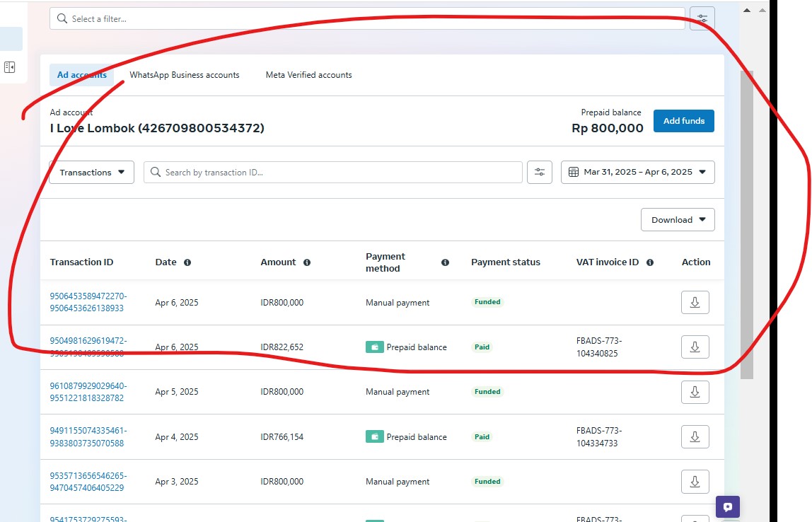This screenshot has height=522, width=812.
Task: Click the transaction filter icon next to search
Action: point(540,172)
